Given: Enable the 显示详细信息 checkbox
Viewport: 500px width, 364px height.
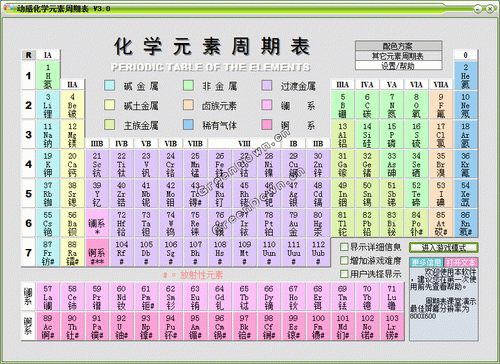Looking at the screenshot, I should tap(344, 247).
